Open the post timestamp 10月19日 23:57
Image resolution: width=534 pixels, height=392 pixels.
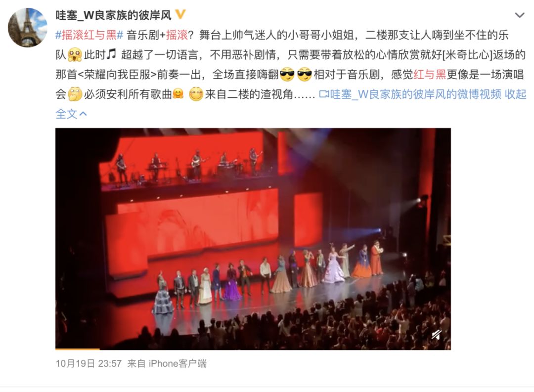click(89, 364)
